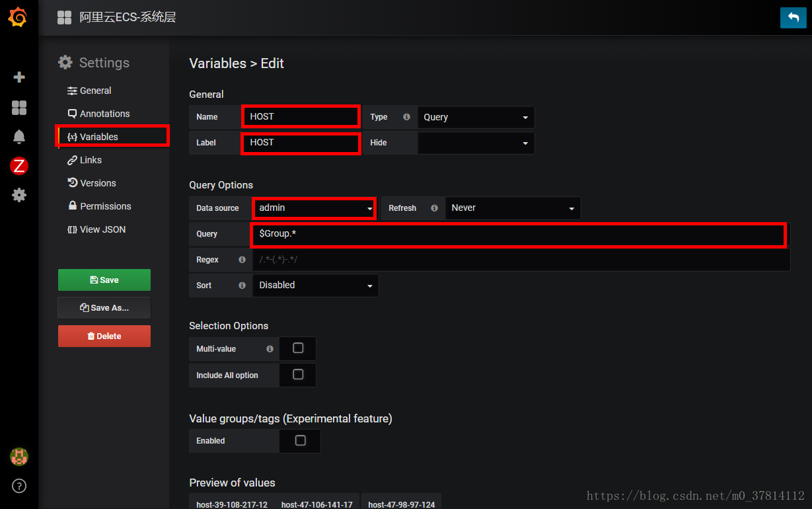The image size is (812, 509).
Task: Click the red Delete button
Action: tap(104, 336)
